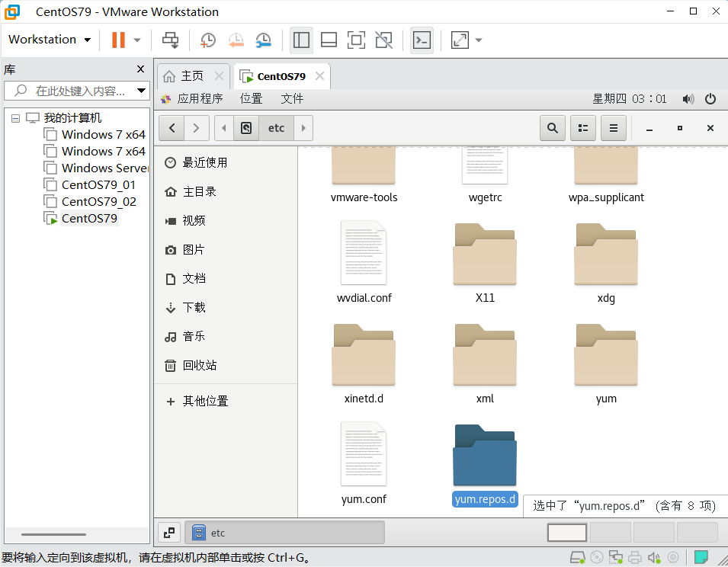Close the 主页 tab
This screenshot has height=567, width=728.
point(219,75)
